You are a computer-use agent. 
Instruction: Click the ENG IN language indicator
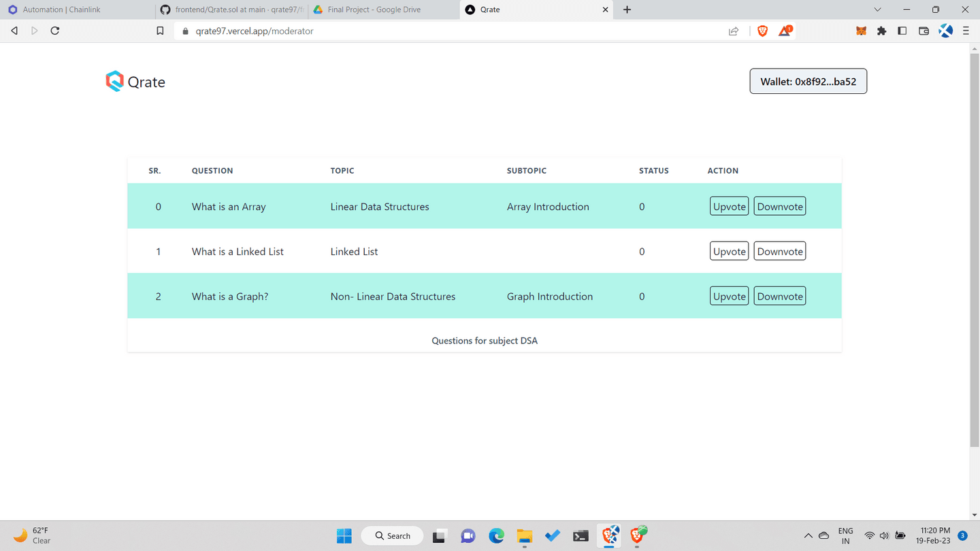846,536
